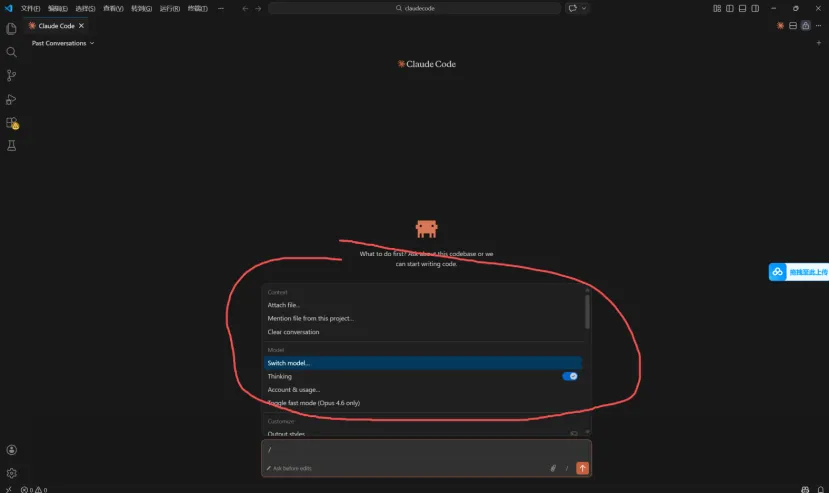
Task: Open the Manage gear icon
Action: point(11,473)
